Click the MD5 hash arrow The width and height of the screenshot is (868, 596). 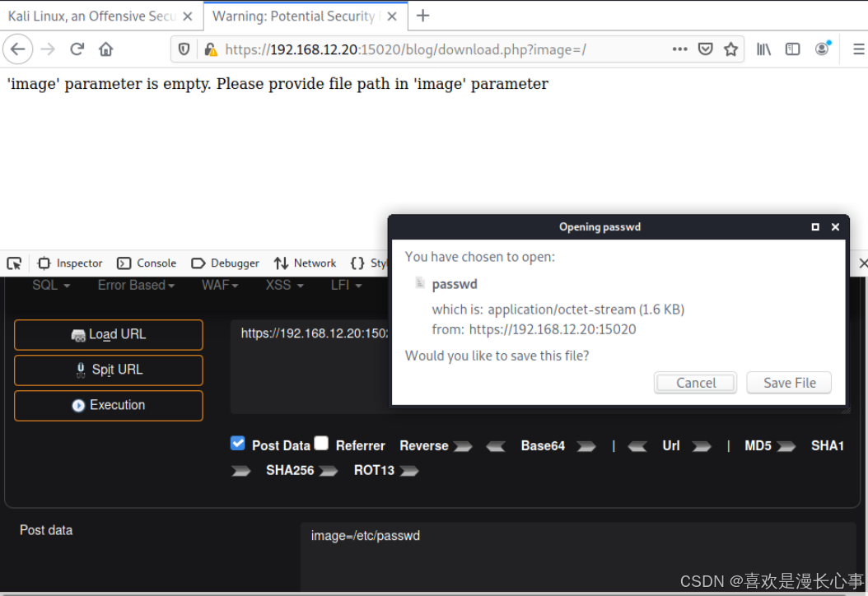(x=786, y=446)
